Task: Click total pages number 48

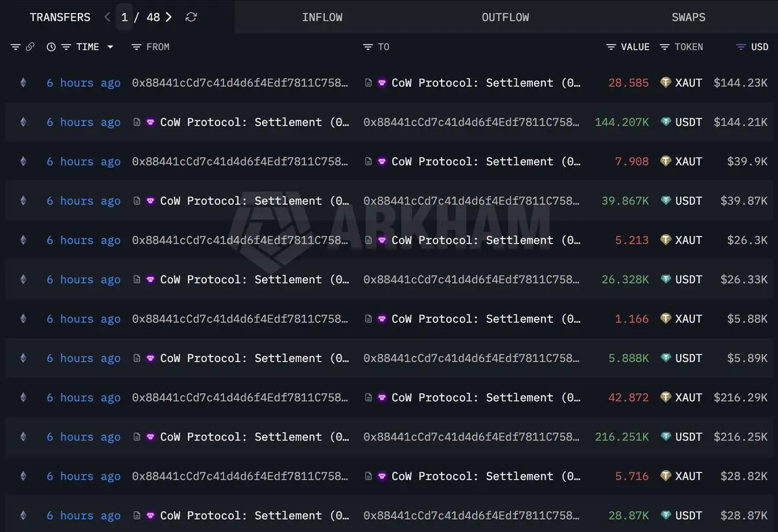Action: [153, 17]
